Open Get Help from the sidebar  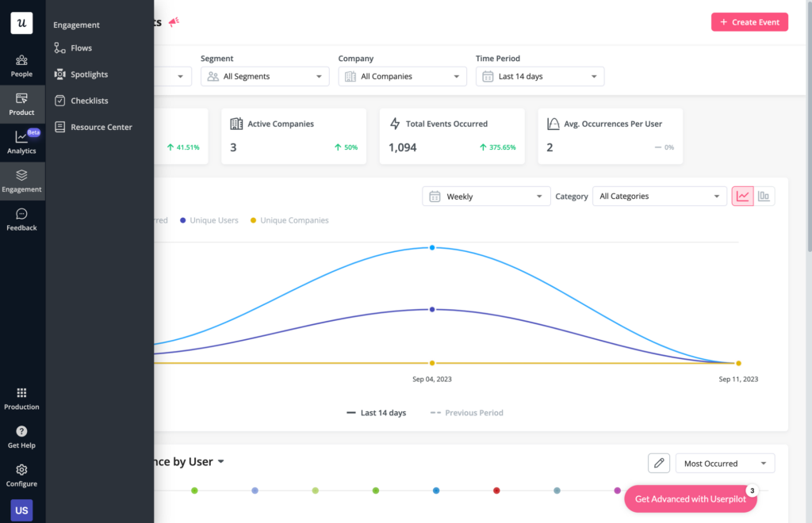(21, 437)
